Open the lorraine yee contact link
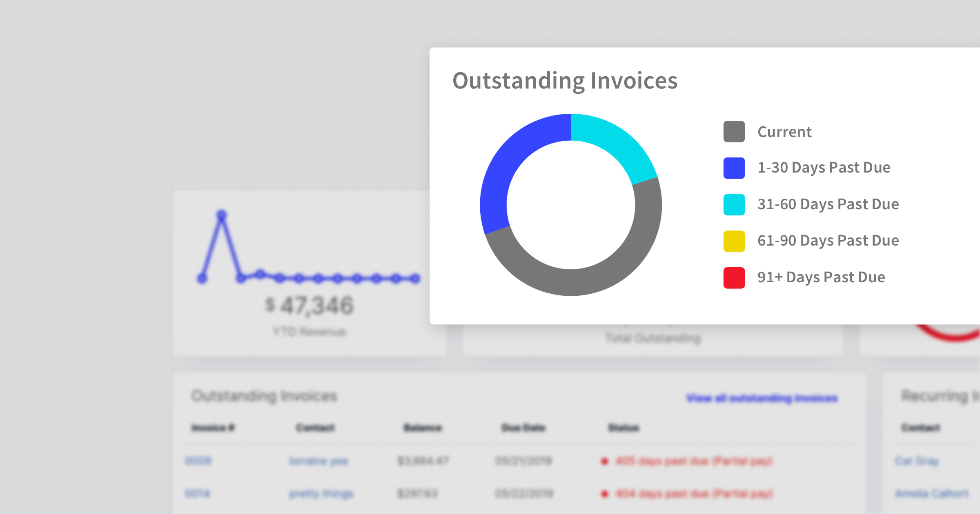The width and height of the screenshot is (980, 514). 318,461
